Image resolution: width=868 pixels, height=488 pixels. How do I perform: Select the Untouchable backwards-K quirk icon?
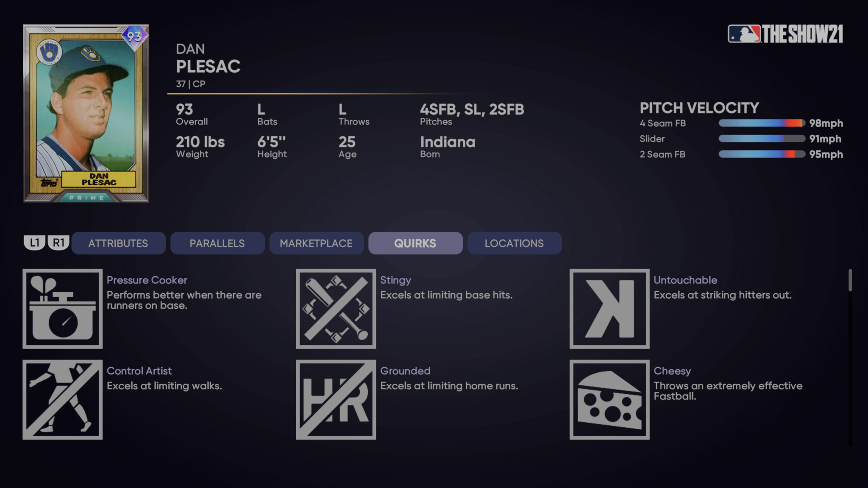coord(609,309)
